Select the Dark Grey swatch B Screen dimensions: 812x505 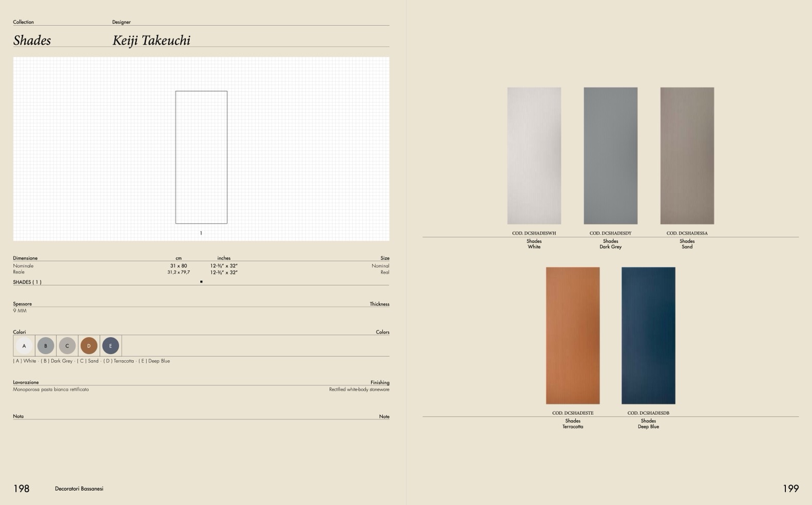pos(46,346)
